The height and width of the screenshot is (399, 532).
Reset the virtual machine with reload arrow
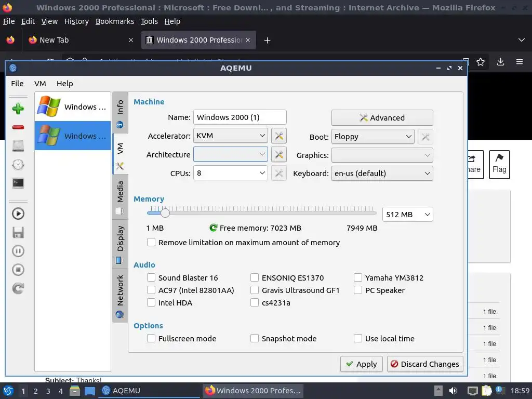coord(18,288)
